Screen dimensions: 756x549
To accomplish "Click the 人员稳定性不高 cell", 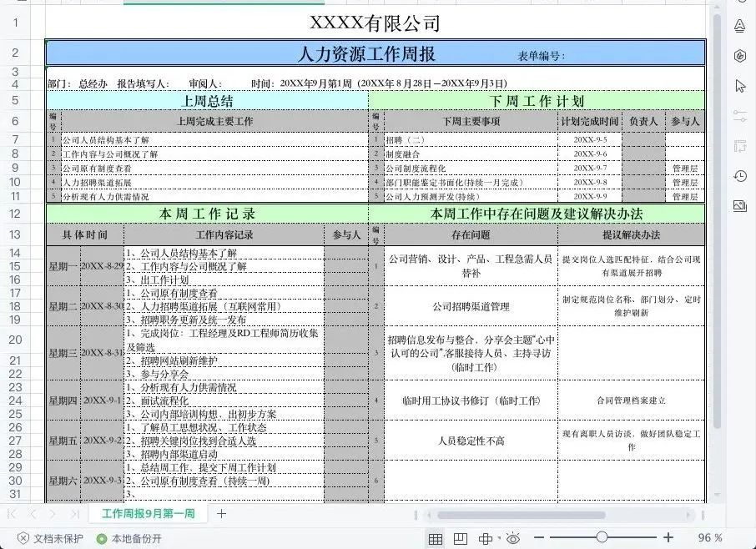I will [471, 441].
